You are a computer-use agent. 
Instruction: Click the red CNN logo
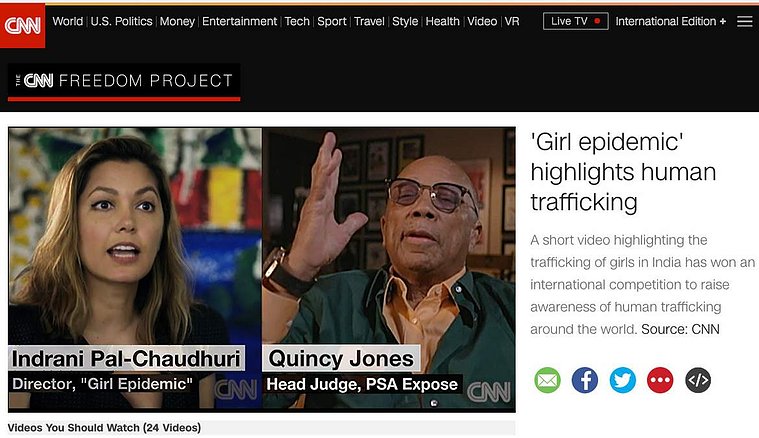coord(22,25)
